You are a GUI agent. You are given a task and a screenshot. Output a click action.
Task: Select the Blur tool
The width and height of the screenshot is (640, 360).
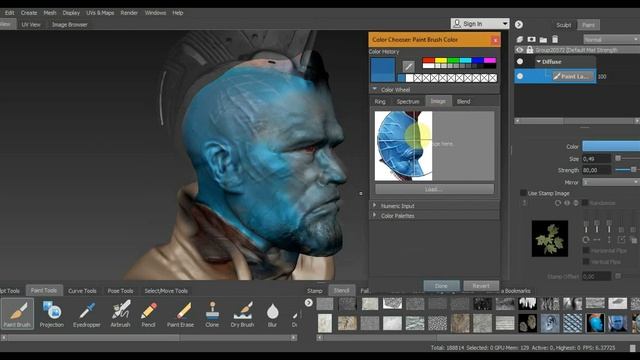tap(272, 313)
